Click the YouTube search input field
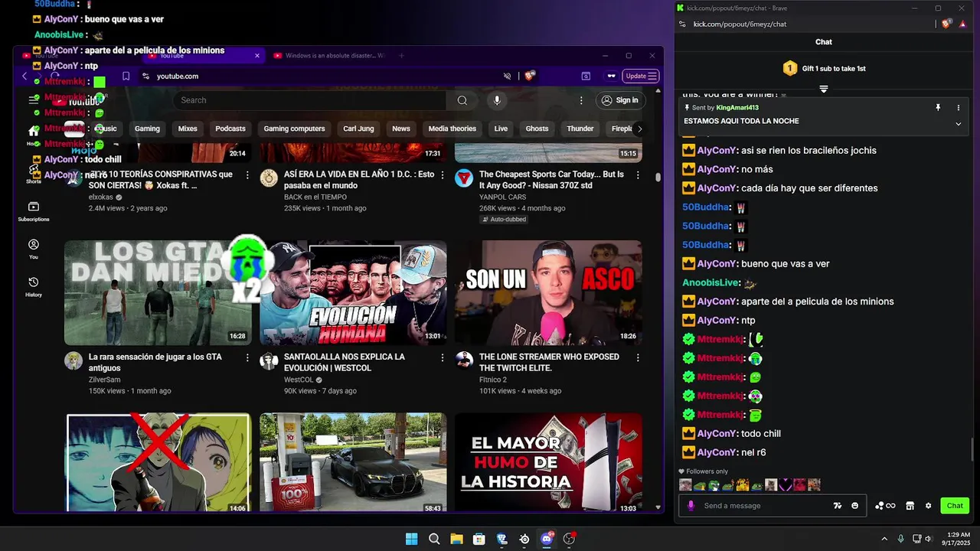The height and width of the screenshot is (551, 980). [310, 100]
